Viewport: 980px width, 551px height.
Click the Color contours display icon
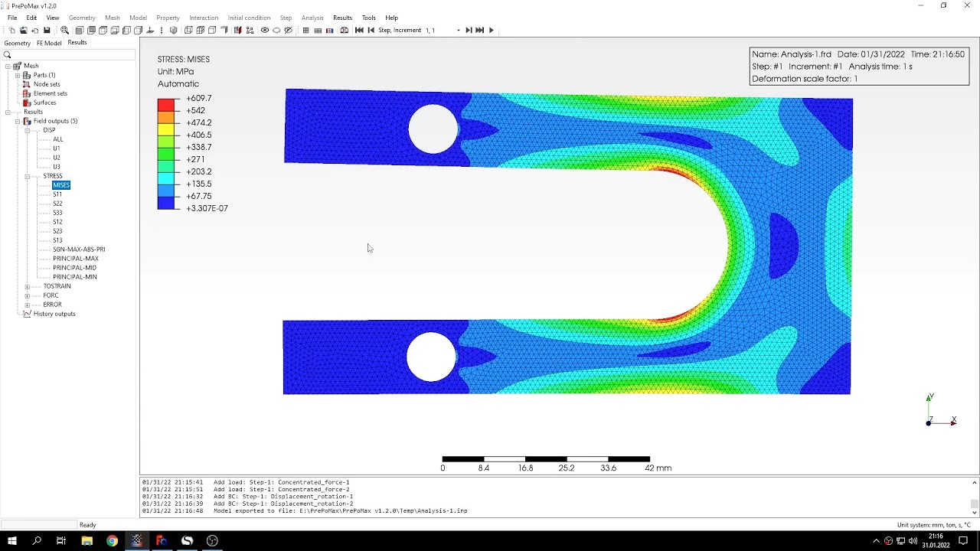pos(329,31)
